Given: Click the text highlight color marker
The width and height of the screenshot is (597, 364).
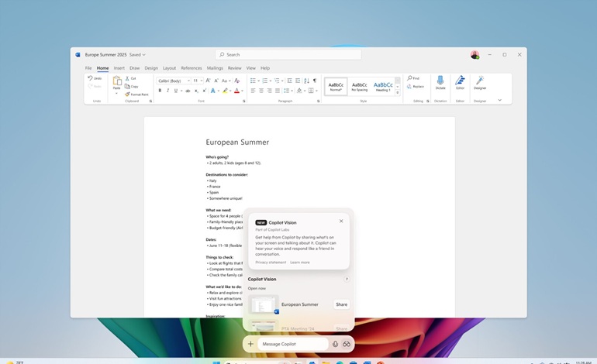Looking at the screenshot, I should tap(225, 91).
